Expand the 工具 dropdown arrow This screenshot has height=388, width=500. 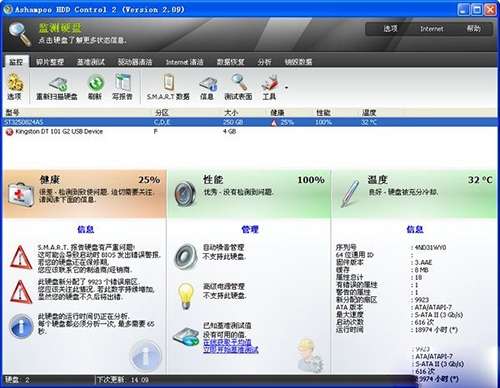point(286,88)
